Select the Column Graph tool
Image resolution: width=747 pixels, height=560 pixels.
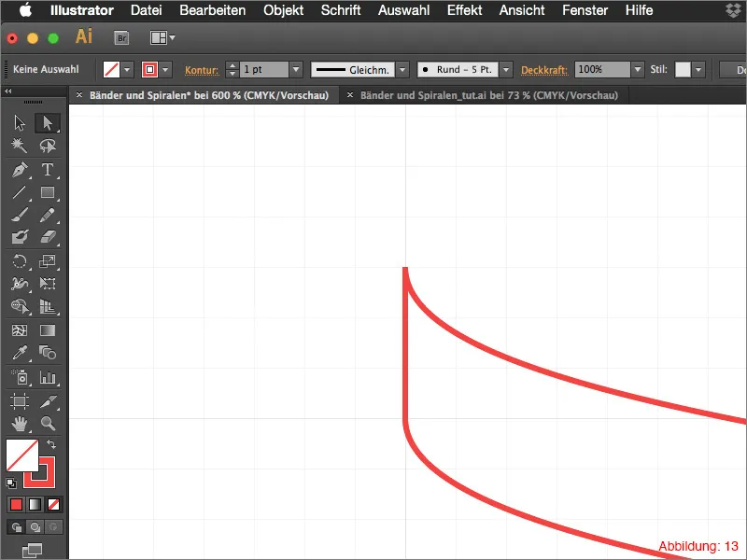pos(48,377)
